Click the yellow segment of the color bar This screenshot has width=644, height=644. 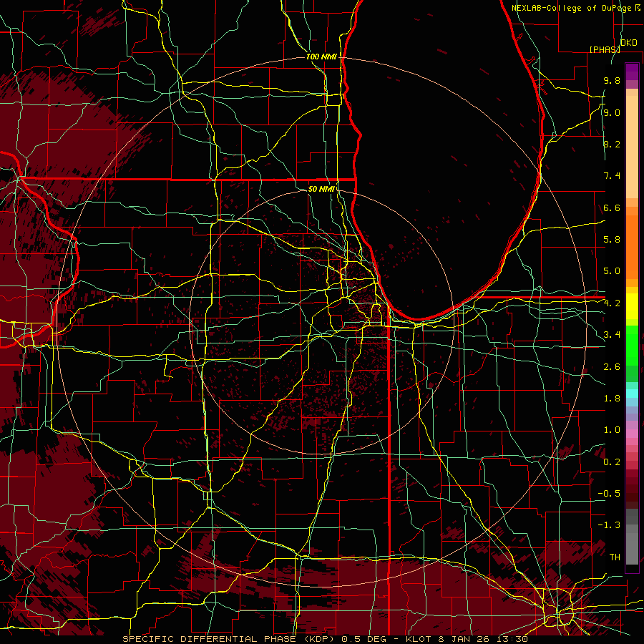[x=632, y=306]
